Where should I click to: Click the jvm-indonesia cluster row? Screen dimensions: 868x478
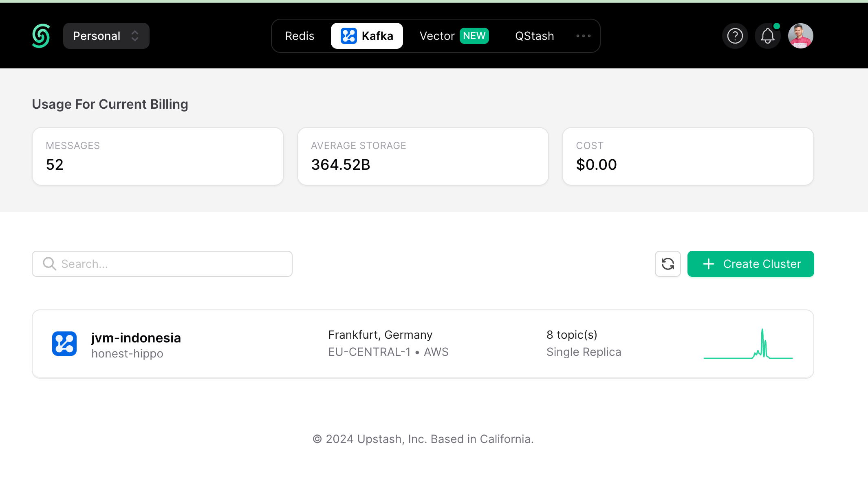[x=423, y=344]
